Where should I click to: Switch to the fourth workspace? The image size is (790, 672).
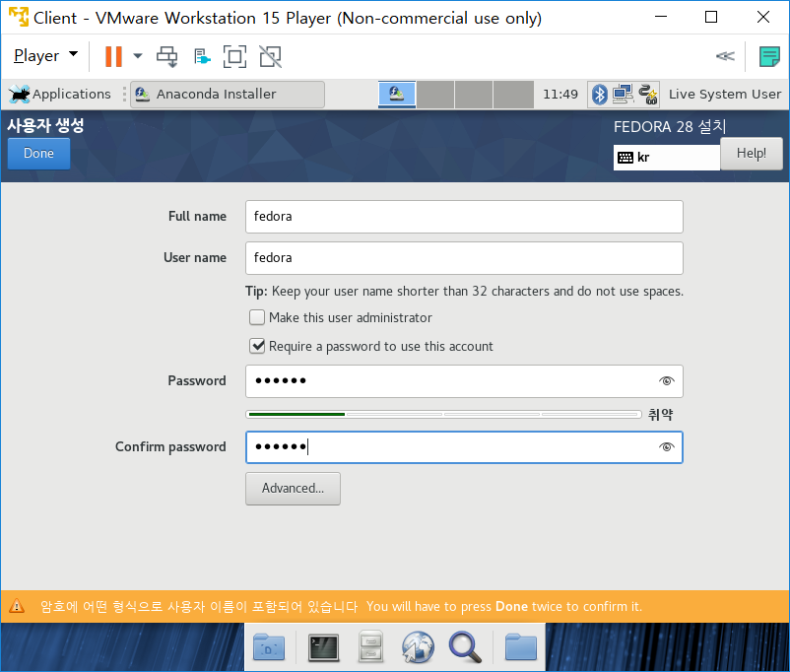tap(513, 95)
